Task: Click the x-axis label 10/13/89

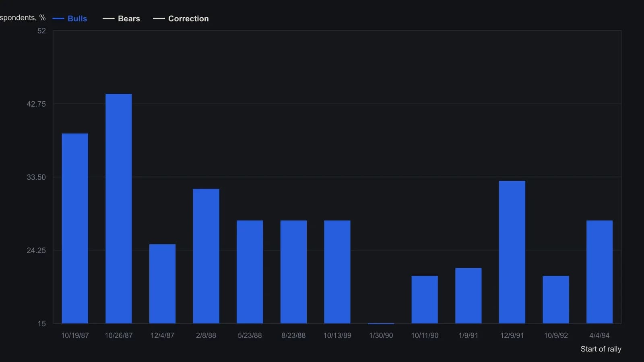Action: 337,335
